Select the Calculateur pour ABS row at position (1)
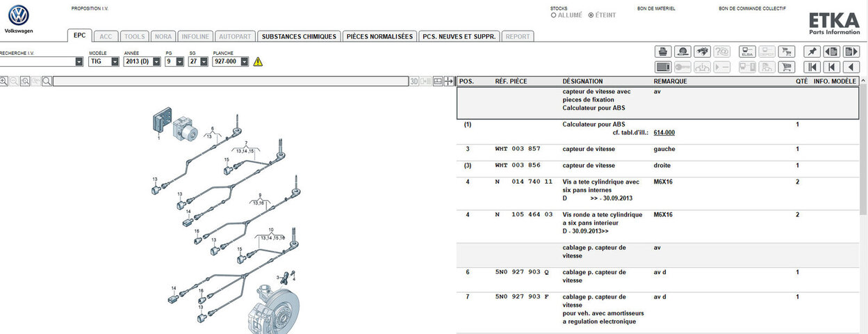868x334 pixels. pos(658,128)
